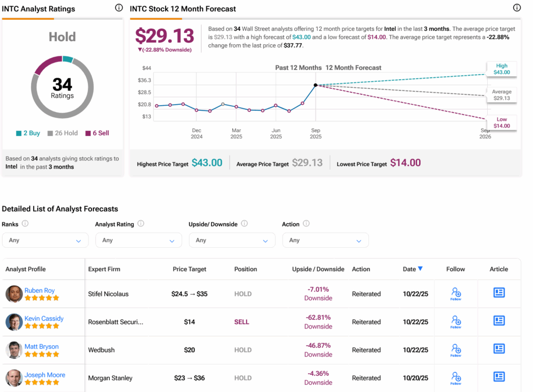Open Kevin Cassidy's profile link
533x392 pixels.
tap(44, 318)
